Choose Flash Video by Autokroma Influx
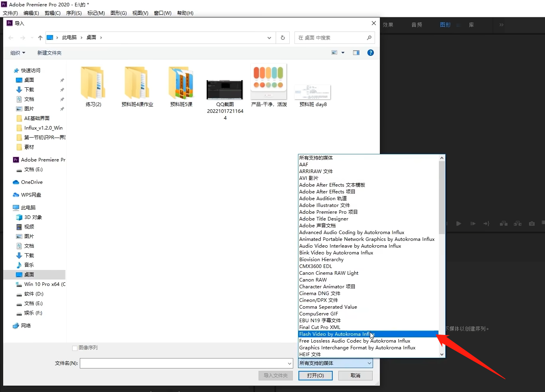The height and width of the screenshot is (392, 545). 368,334
